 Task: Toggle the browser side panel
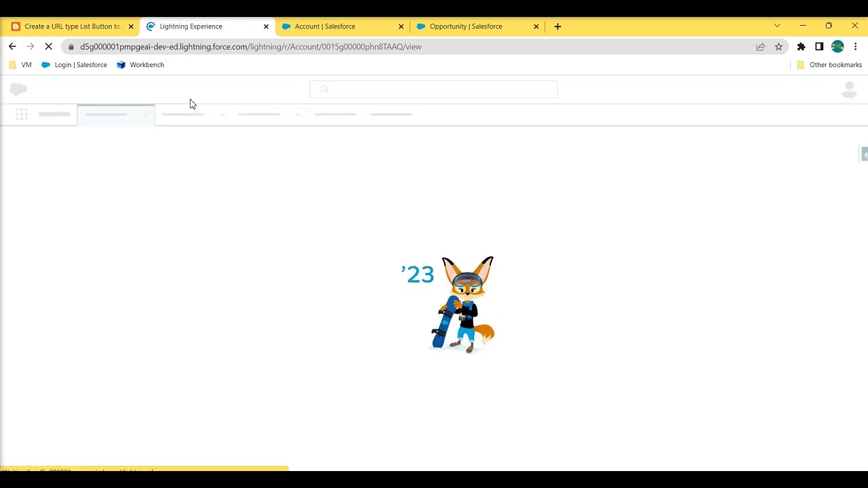(819, 47)
